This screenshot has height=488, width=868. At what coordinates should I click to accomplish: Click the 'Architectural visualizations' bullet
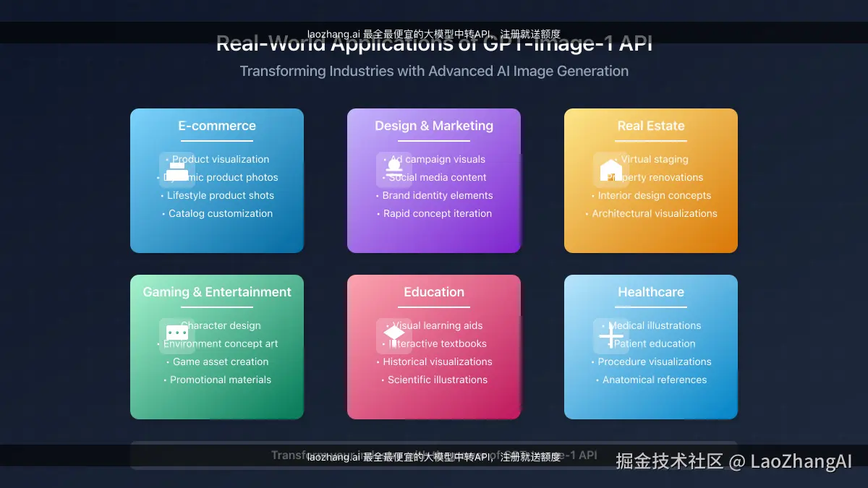pyautogui.click(x=651, y=213)
